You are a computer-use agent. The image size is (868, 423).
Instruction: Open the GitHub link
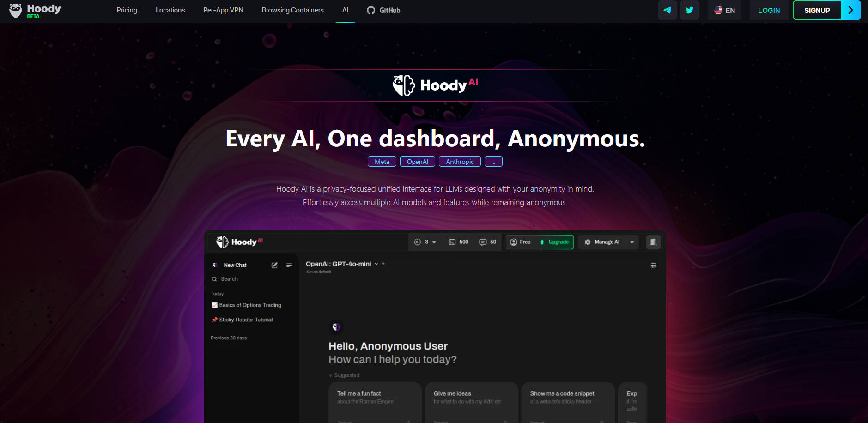[383, 10]
